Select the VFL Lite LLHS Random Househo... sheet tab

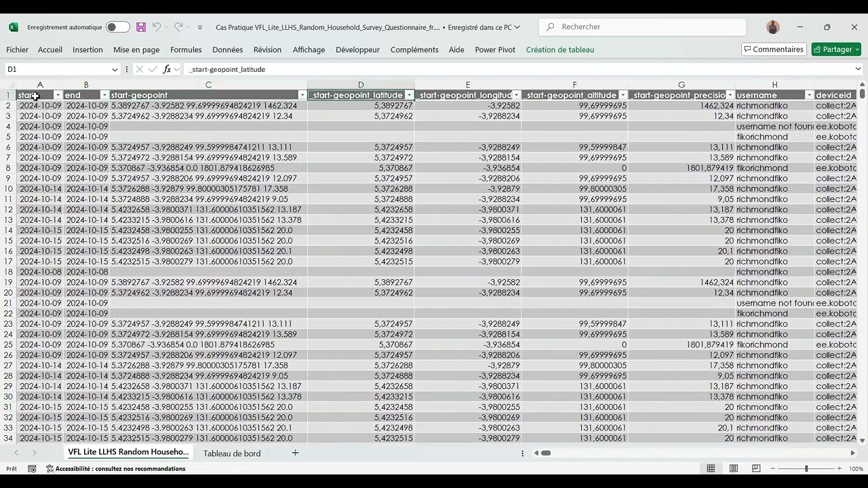pyautogui.click(x=128, y=452)
